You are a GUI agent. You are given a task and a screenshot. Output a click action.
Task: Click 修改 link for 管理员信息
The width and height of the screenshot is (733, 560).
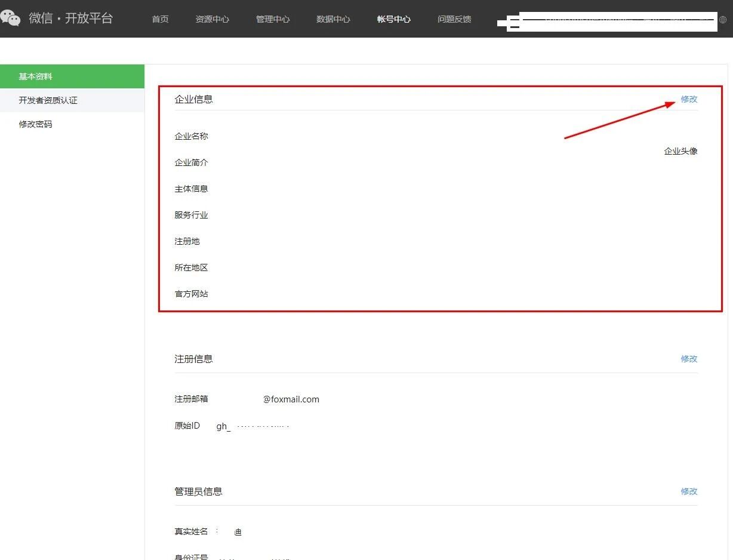point(689,491)
